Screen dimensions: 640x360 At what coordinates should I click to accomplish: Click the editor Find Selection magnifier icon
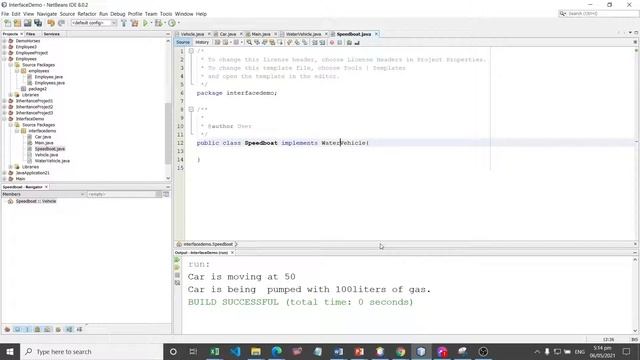coord(249,42)
